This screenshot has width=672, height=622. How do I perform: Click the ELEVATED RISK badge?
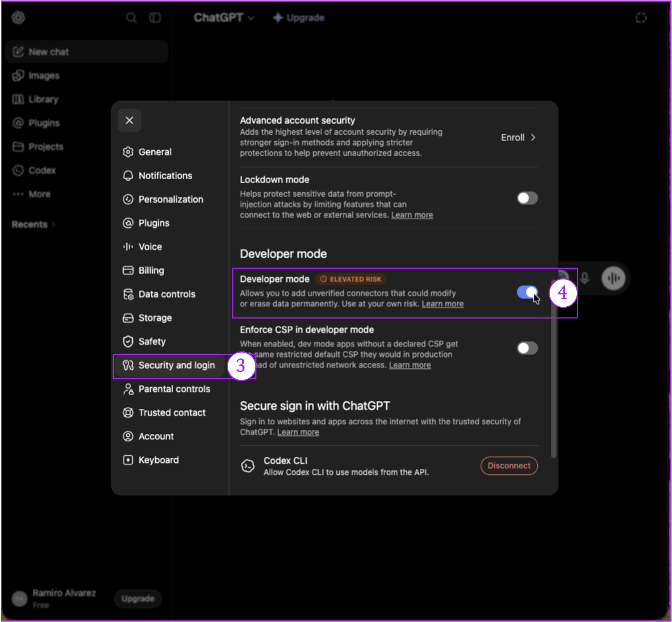tap(350, 279)
